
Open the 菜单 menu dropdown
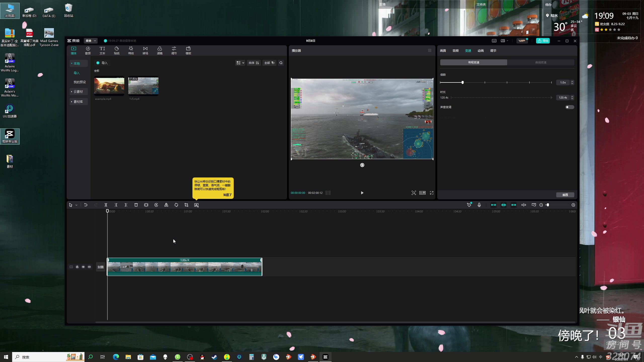coord(91,41)
